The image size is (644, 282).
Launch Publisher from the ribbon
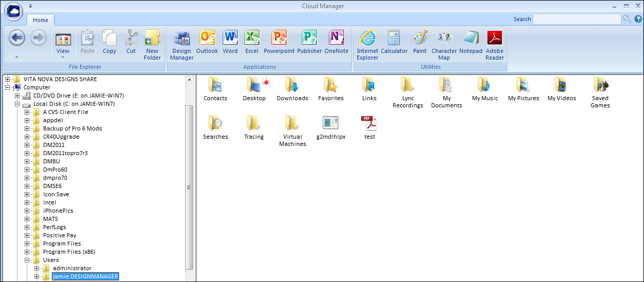point(309,42)
